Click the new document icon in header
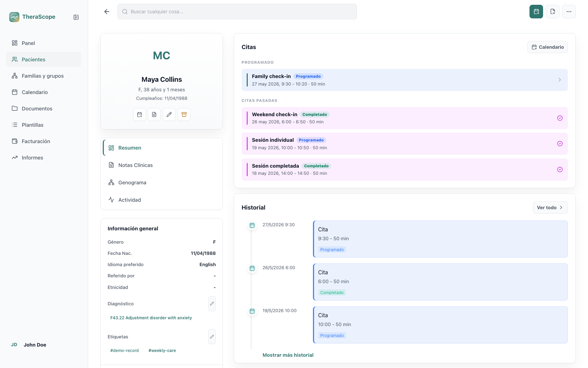The height and width of the screenshot is (368, 588). [x=553, y=12]
